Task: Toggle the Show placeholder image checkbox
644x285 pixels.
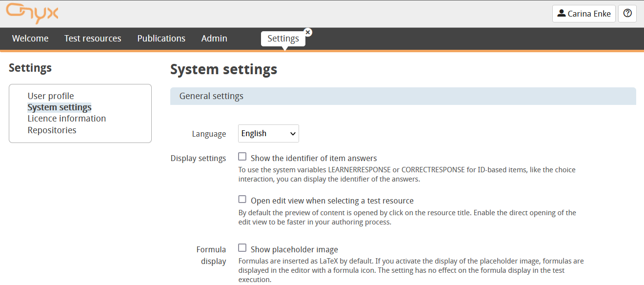Action: (242, 248)
